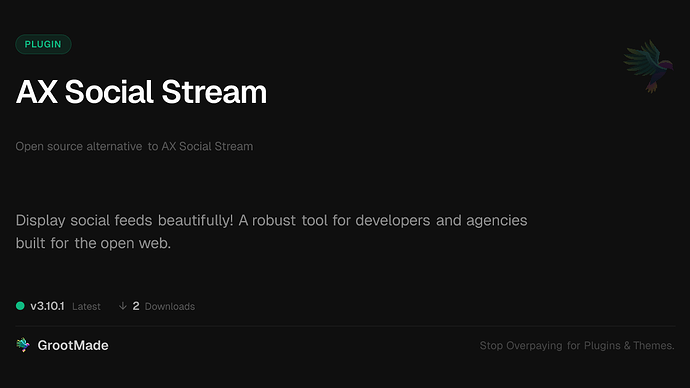Click the green status dot beside v3.10.1
Screen dimensions: 690x388
click(20, 306)
